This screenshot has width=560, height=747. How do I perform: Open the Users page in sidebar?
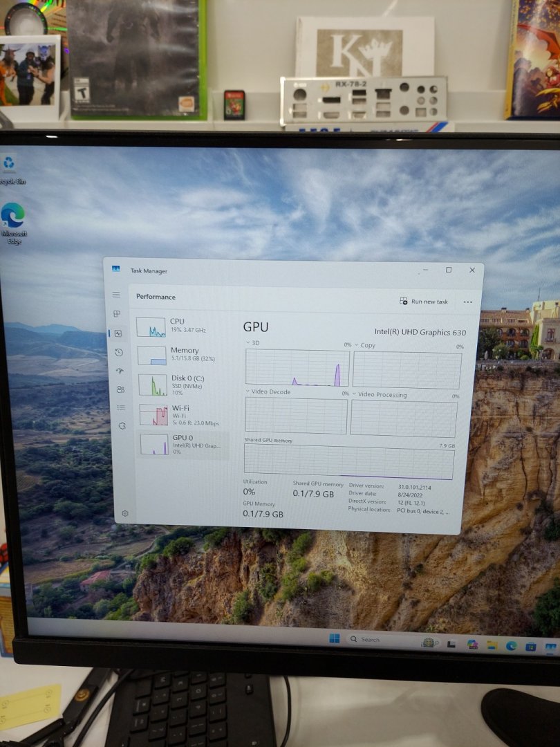120,389
